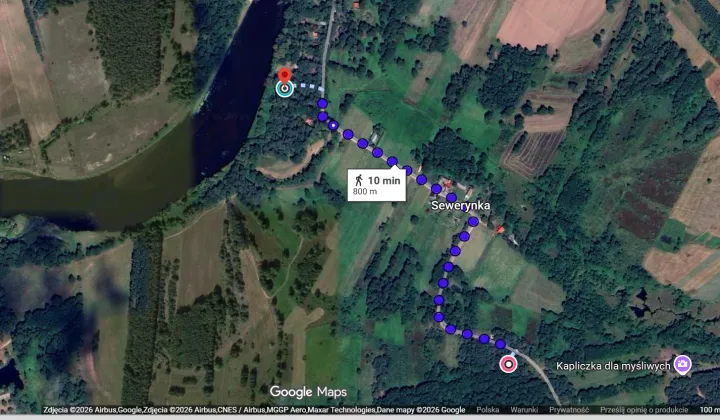The height and width of the screenshot is (420, 720).
Task: Click the Google Maps logo
Action: click(308, 392)
